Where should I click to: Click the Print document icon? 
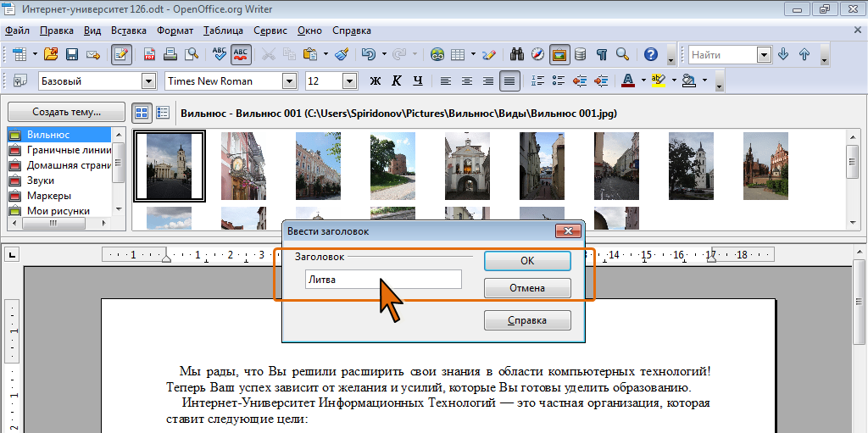pos(170,54)
